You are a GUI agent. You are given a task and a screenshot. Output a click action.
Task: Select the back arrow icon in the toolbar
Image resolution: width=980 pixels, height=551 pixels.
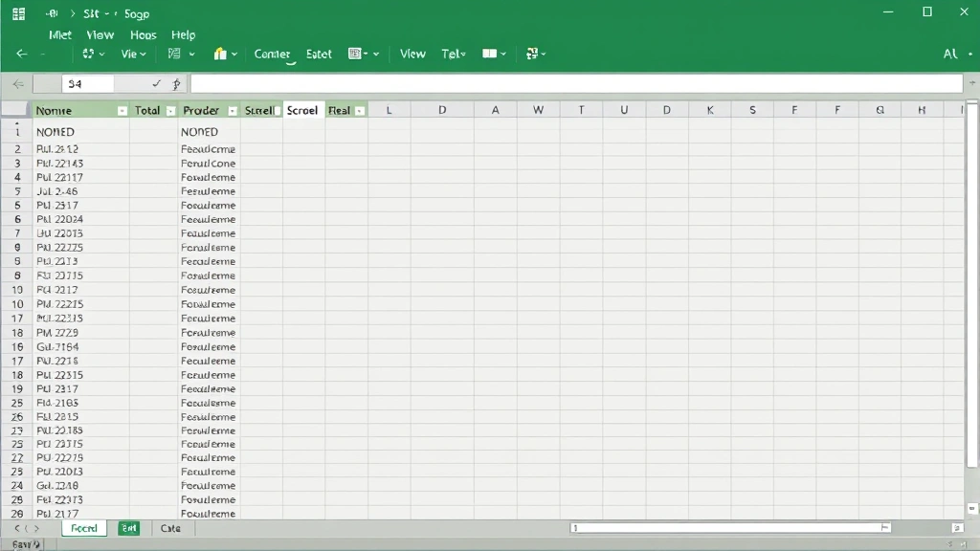[21, 54]
